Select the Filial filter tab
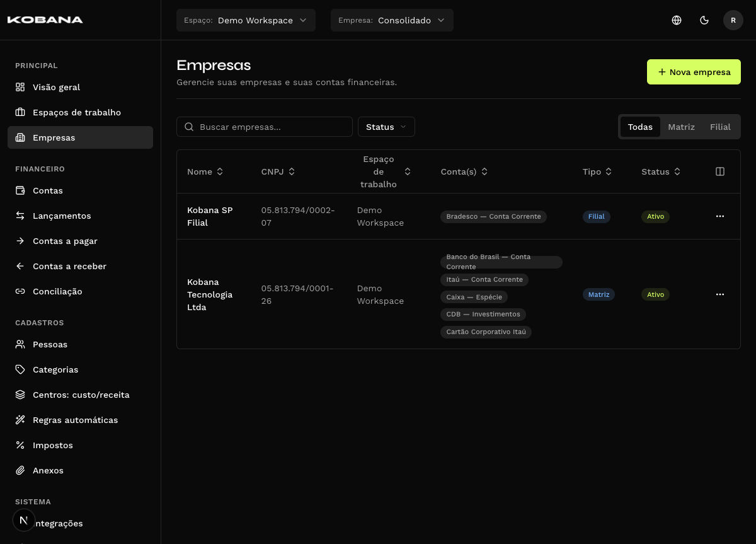The height and width of the screenshot is (544, 756). coord(720,127)
